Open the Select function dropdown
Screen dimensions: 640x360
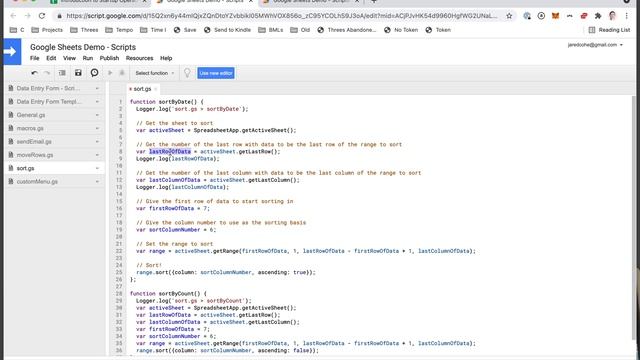pos(155,73)
